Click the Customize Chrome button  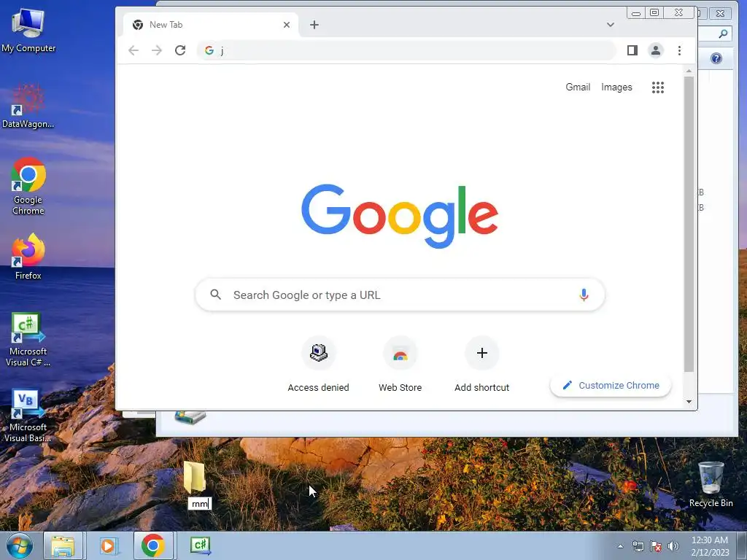pos(611,385)
